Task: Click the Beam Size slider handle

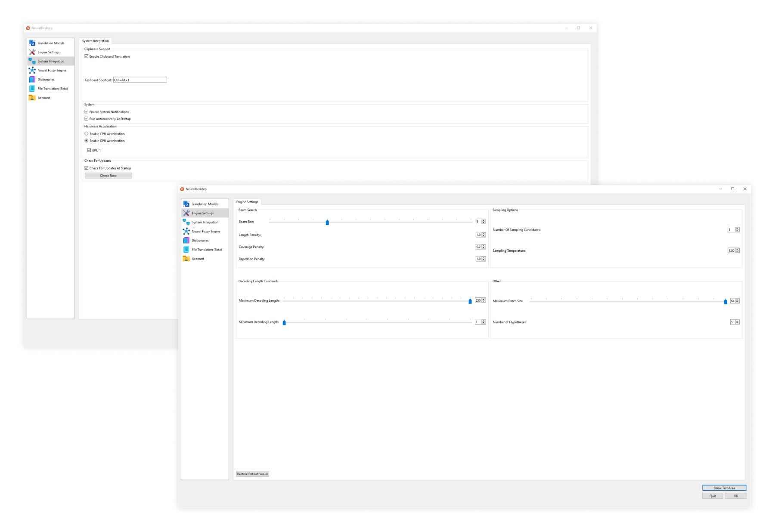Action: [327, 223]
